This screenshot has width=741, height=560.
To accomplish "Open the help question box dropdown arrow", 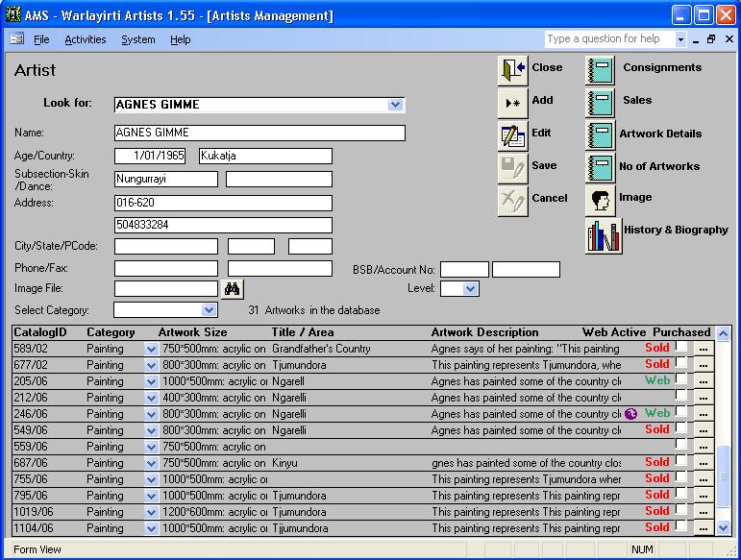I will point(680,39).
